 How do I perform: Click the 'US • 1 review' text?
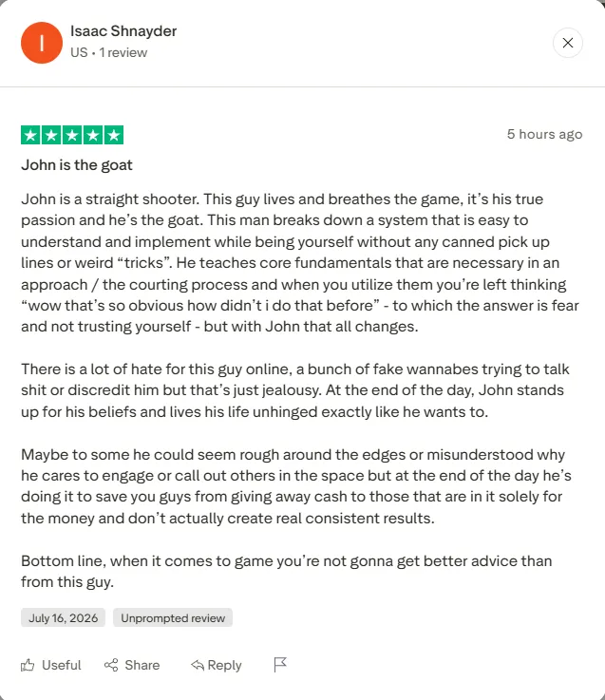point(108,52)
